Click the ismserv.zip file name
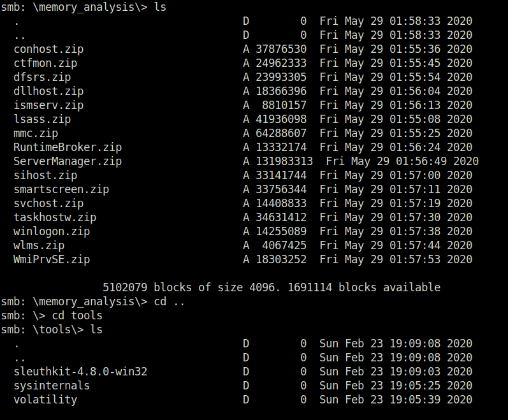The image size is (508, 420). [48, 105]
